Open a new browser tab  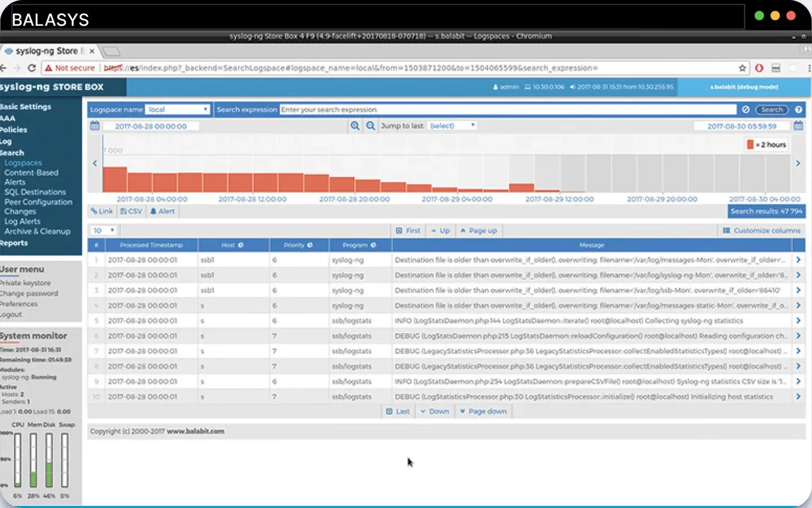click(111, 51)
